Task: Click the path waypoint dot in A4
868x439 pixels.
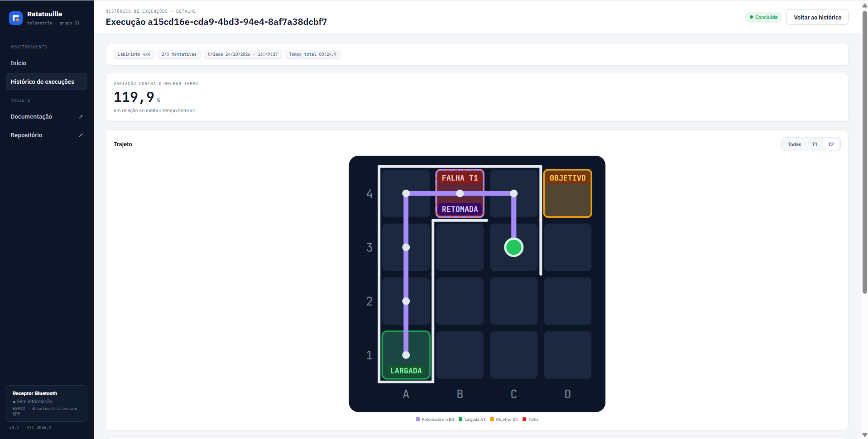Action: click(406, 193)
